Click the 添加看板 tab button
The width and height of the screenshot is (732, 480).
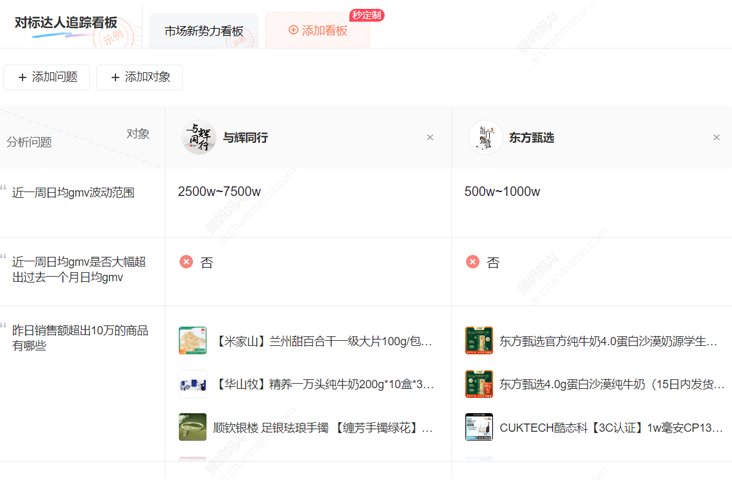click(x=317, y=30)
